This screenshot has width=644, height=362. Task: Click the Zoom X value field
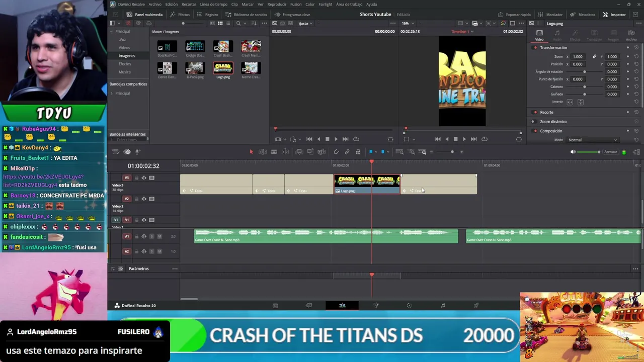(x=578, y=57)
